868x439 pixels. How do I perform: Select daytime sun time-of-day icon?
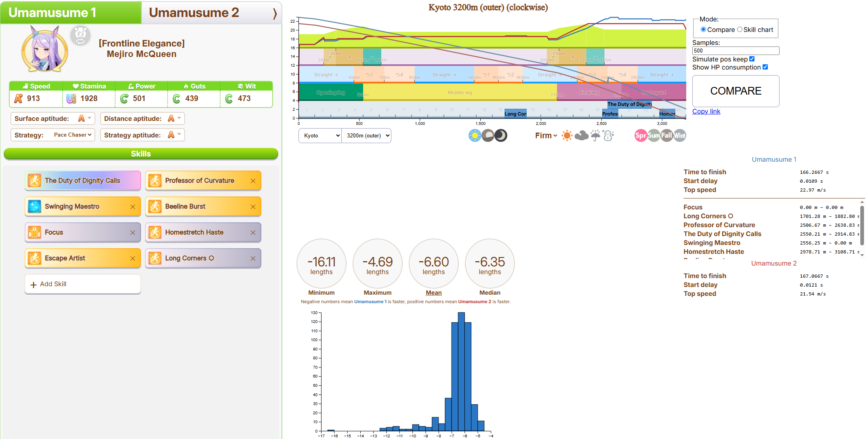pyautogui.click(x=475, y=135)
